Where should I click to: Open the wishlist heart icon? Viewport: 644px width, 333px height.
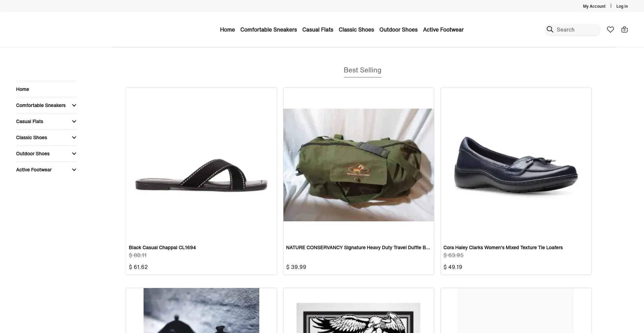610,30
